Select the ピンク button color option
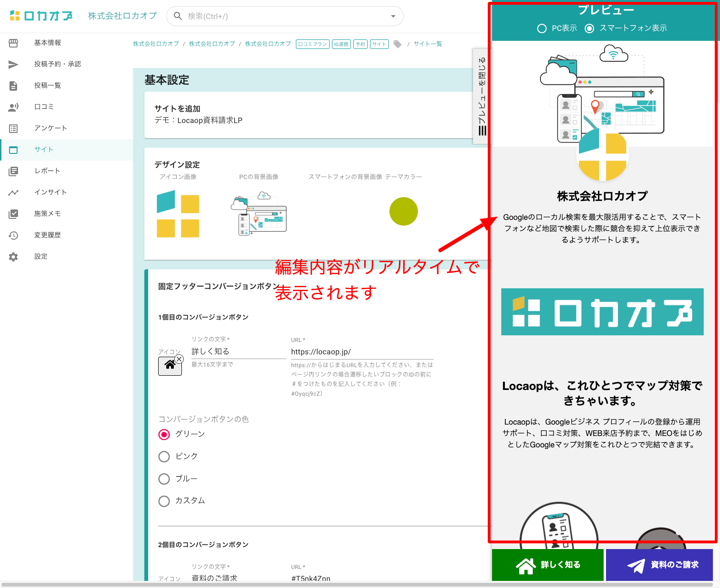The image size is (720, 588). pos(164,456)
